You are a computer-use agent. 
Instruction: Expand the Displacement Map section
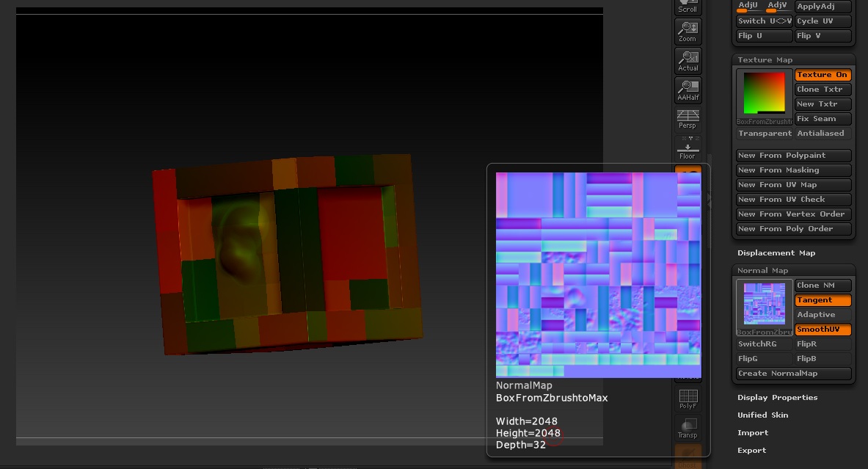click(776, 253)
